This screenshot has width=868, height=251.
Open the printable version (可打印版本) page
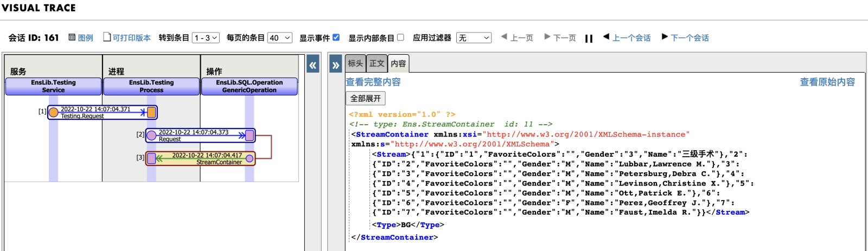[127, 38]
